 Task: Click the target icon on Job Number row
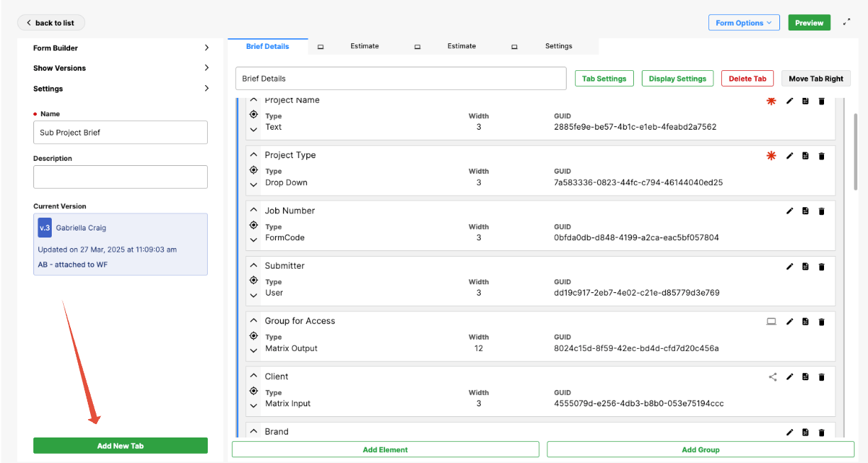[254, 225]
